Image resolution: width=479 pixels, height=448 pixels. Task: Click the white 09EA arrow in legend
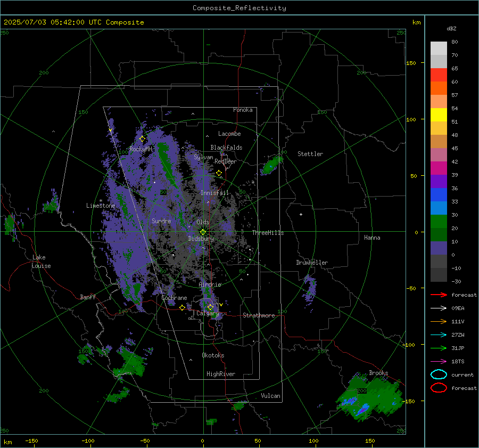click(439, 308)
